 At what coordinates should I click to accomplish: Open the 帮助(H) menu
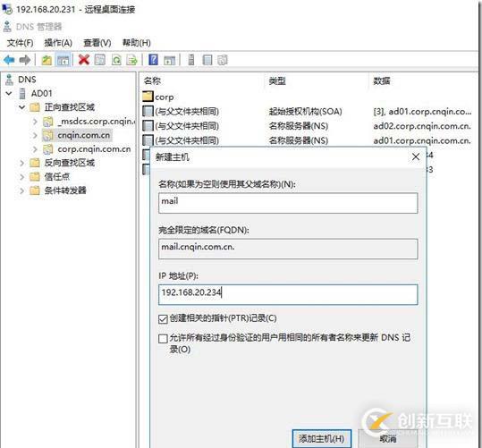pyautogui.click(x=137, y=43)
